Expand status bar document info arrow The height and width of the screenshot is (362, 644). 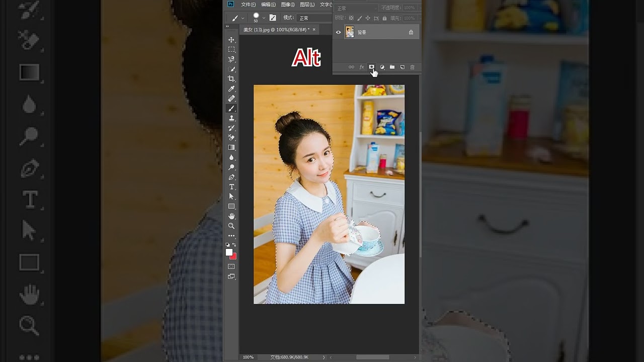pos(324,357)
